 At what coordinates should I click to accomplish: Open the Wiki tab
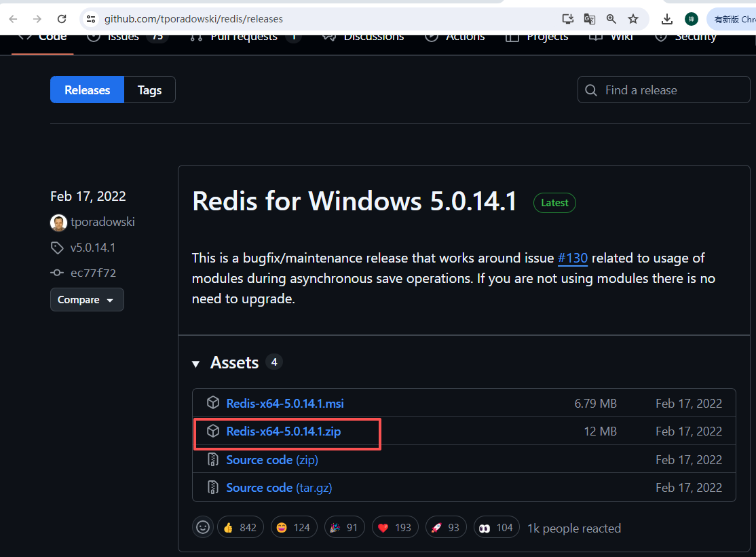click(611, 37)
